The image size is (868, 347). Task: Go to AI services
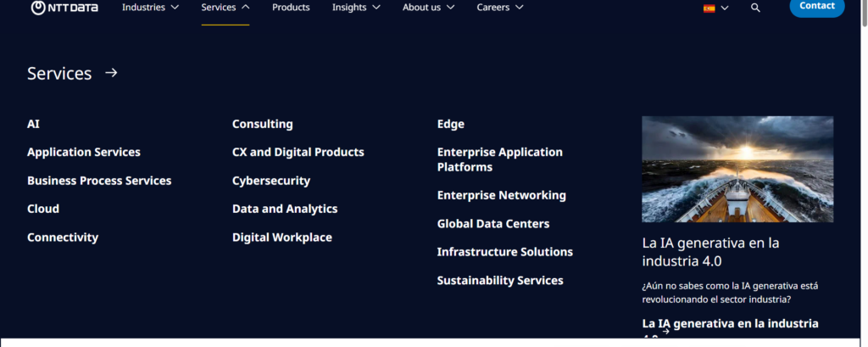(x=33, y=124)
